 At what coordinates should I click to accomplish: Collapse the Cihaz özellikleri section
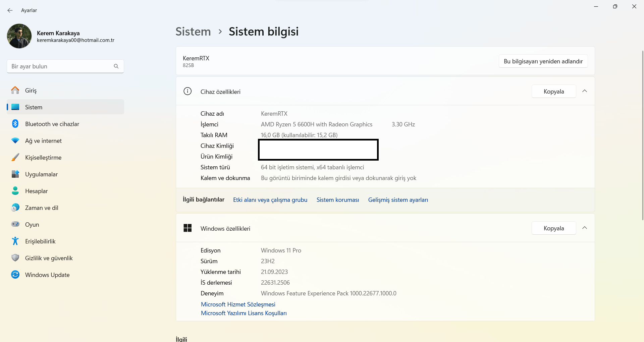click(x=585, y=91)
